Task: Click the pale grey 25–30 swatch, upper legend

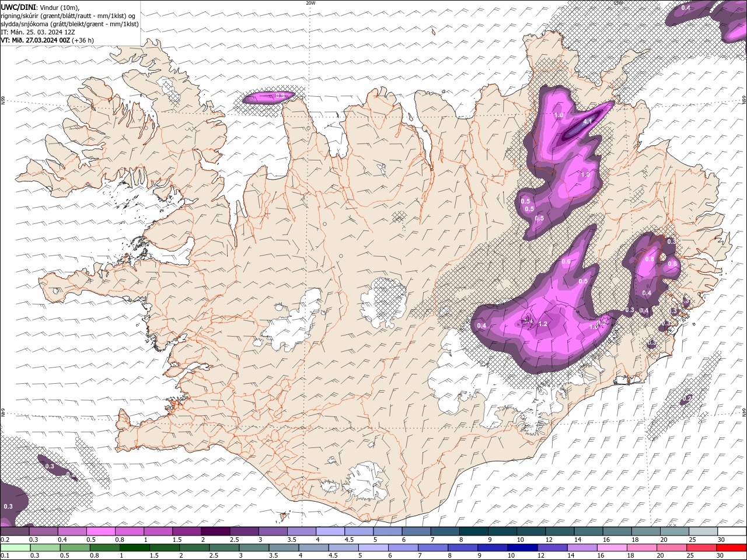Action: point(703,531)
